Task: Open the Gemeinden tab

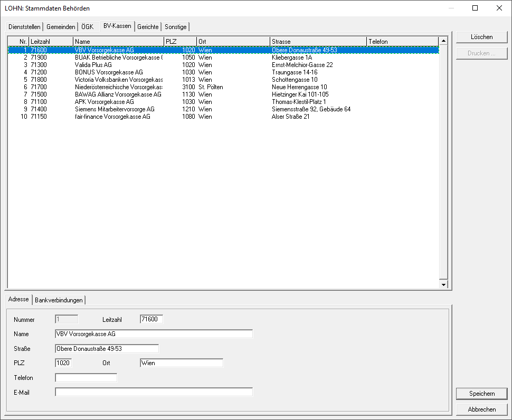Action: [61, 27]
